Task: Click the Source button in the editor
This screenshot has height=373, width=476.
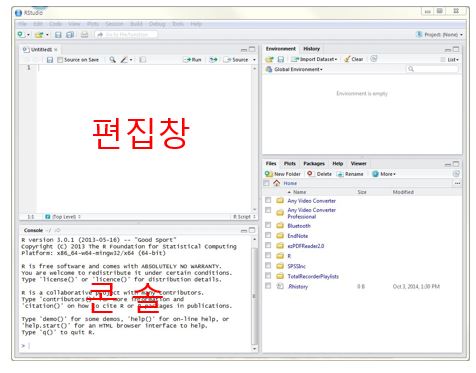Action: point(237,60)
